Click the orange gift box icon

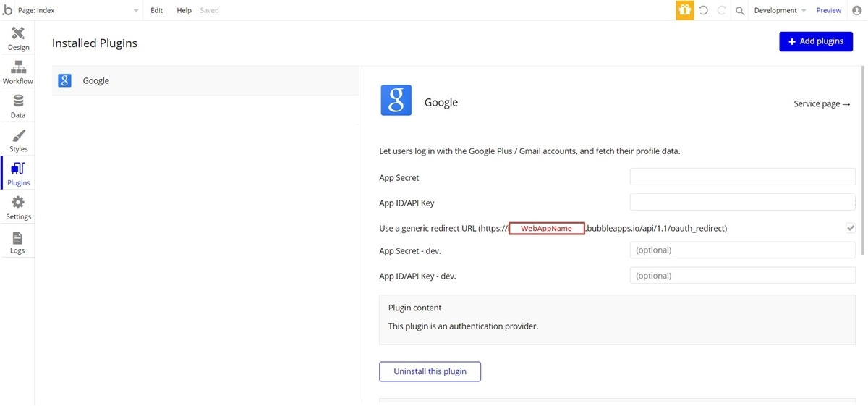pos(684,10)
